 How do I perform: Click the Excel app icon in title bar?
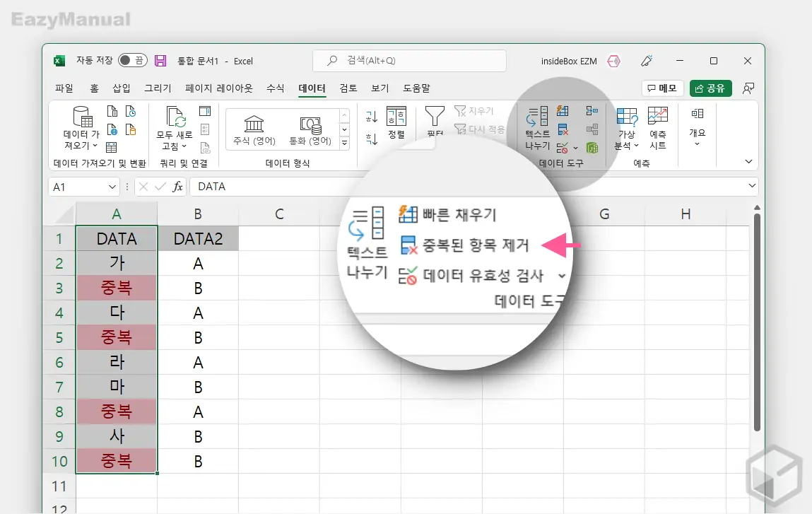(x=59, y=61)
